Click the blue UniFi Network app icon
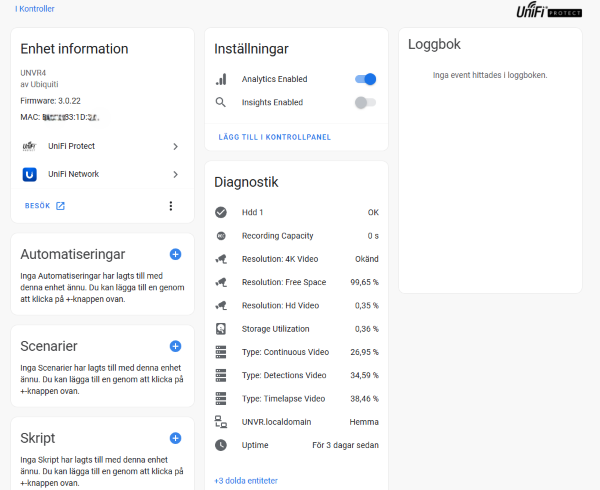 pyautogui.click(x=29, y=174)
